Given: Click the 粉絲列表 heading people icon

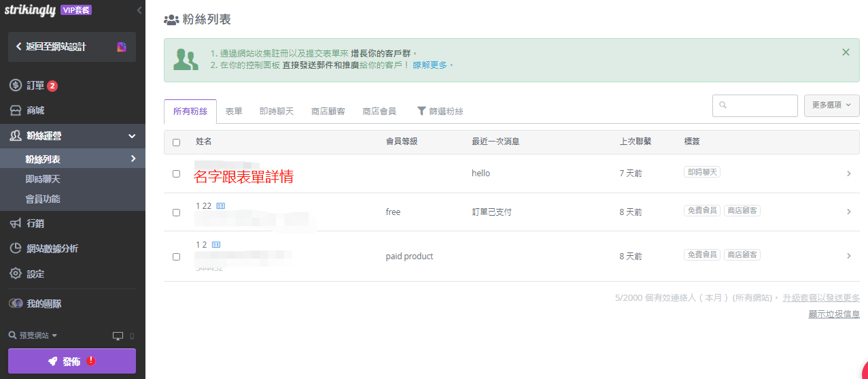Looking at the screenshot, I should 171,20.
